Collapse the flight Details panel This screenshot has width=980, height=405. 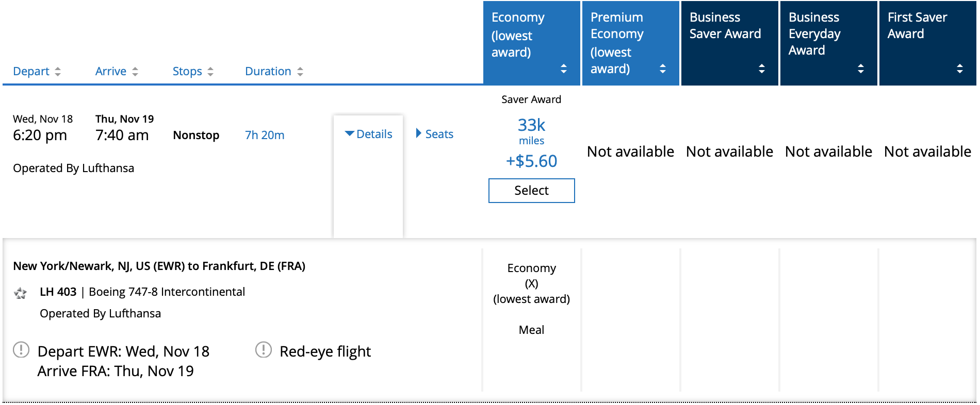click(x=368, y=133)
